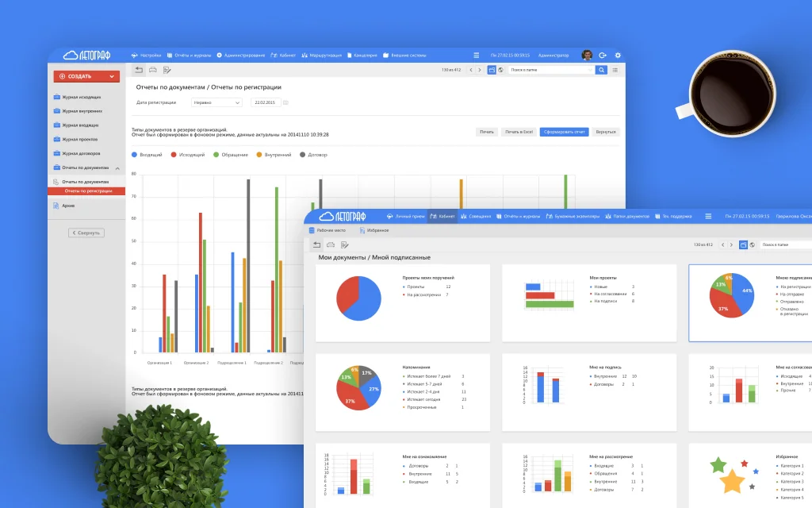Click the Свернуть sidebar collapse button
The width and height of the screenshot is (812, 508).
click(86, 233)
